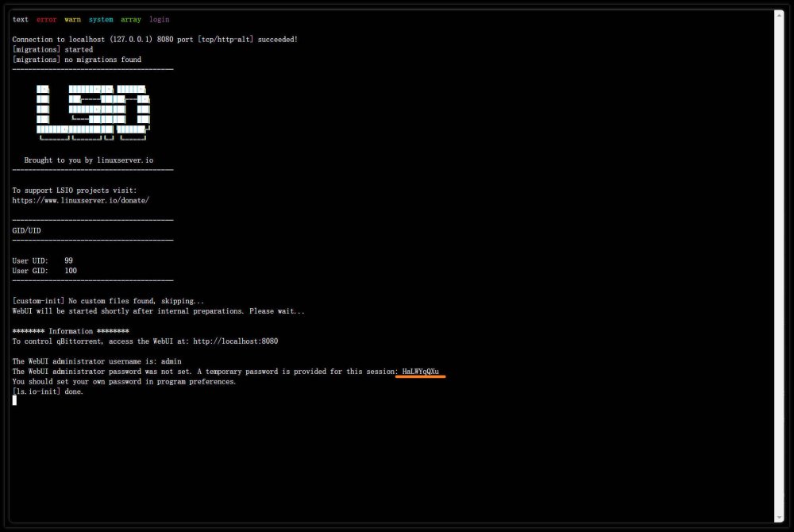This screenshot has height=532, width=794.
Task: Click 'To support LSIO projects visit:' line
Action: pos(75,191)
